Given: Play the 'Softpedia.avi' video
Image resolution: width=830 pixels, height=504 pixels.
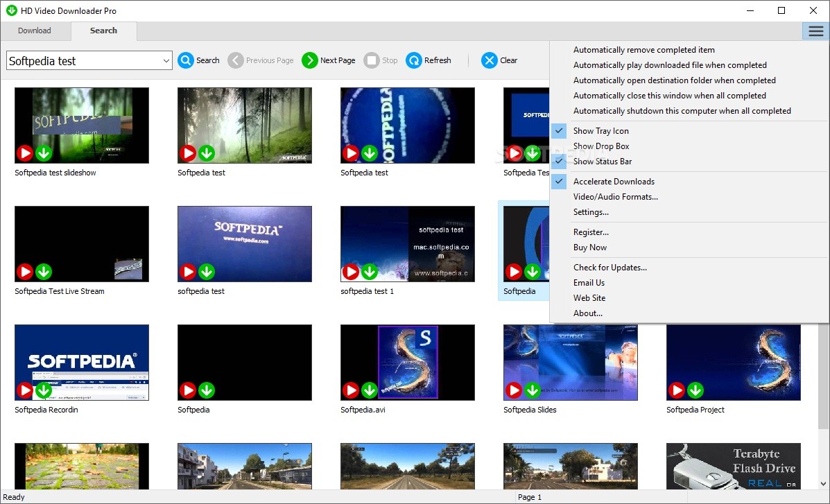Looking at the screenshot, I should pos(350,390).
